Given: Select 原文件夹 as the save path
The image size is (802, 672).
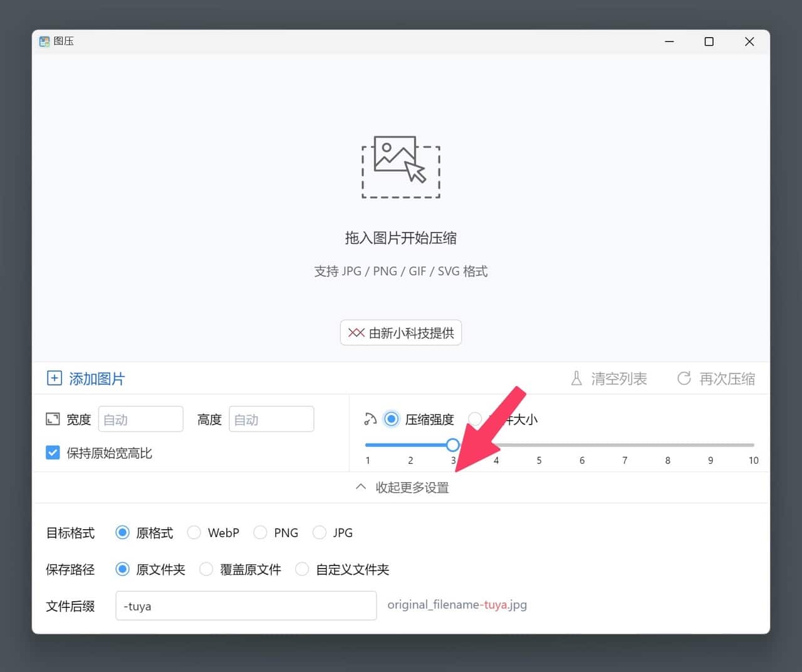Looking at the screenshot, I should pos(123,569).
